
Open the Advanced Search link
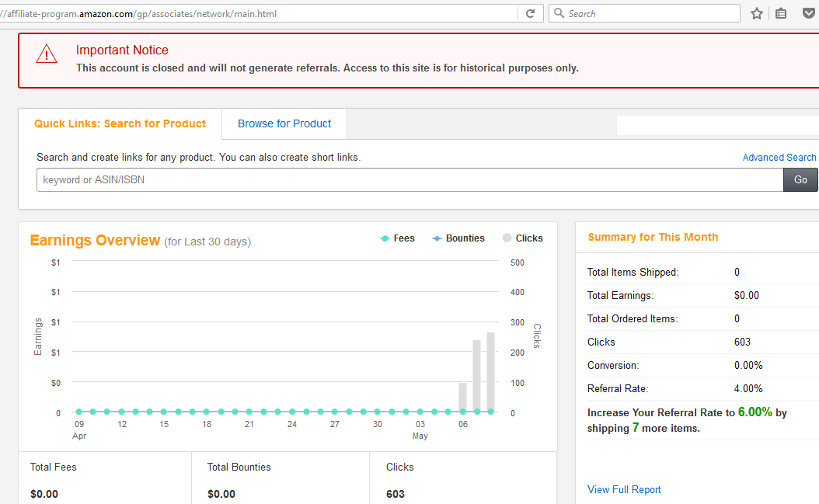pyautogui.click(x=779, y=157)
